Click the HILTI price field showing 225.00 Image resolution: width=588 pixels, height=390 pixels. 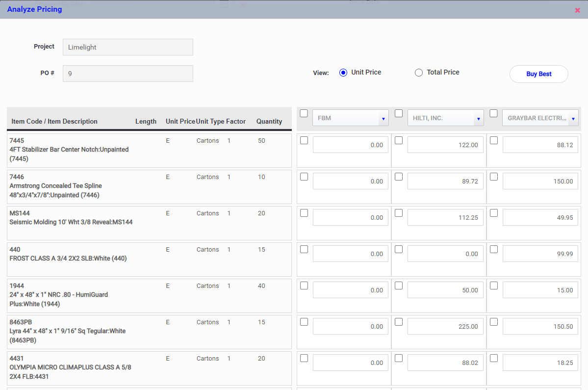[445, 327]
